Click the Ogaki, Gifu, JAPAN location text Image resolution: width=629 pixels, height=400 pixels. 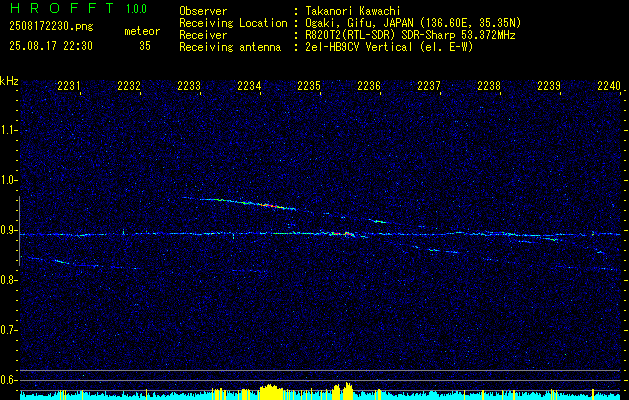(413, 23)
